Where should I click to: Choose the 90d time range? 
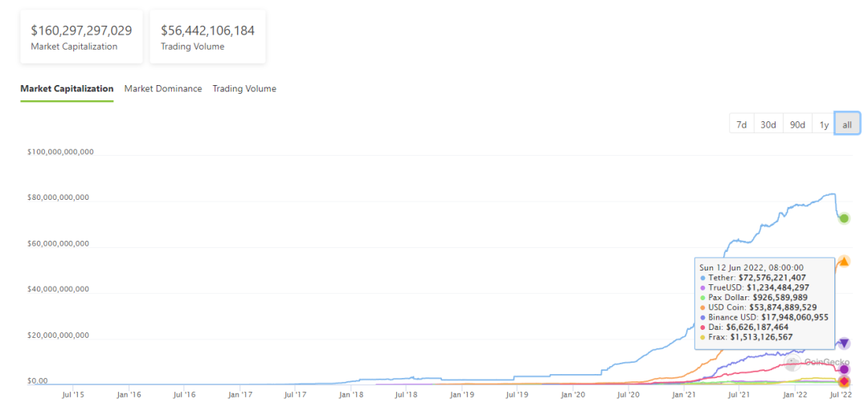click(797, 125)
